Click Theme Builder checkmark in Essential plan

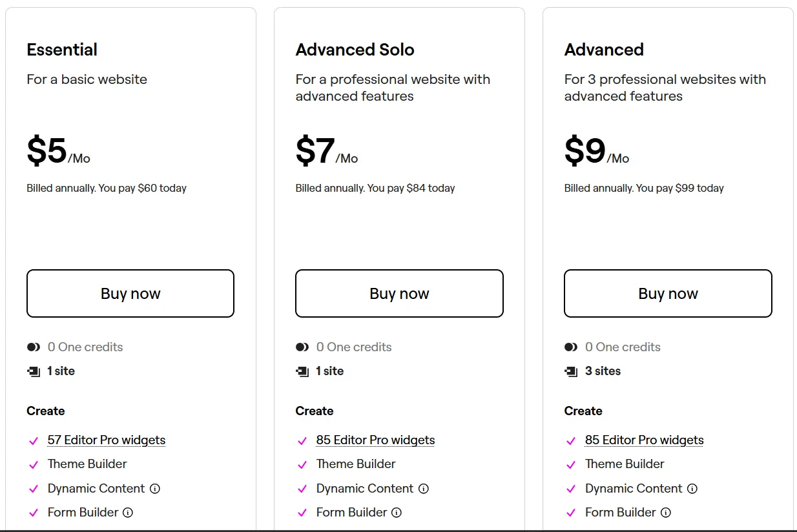click(34, 465)
